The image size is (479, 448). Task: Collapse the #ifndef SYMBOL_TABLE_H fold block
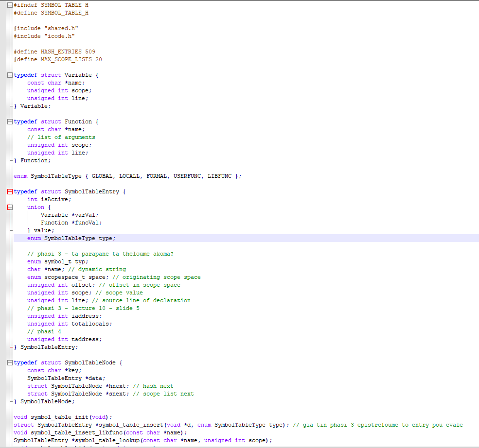click(10, 5)
